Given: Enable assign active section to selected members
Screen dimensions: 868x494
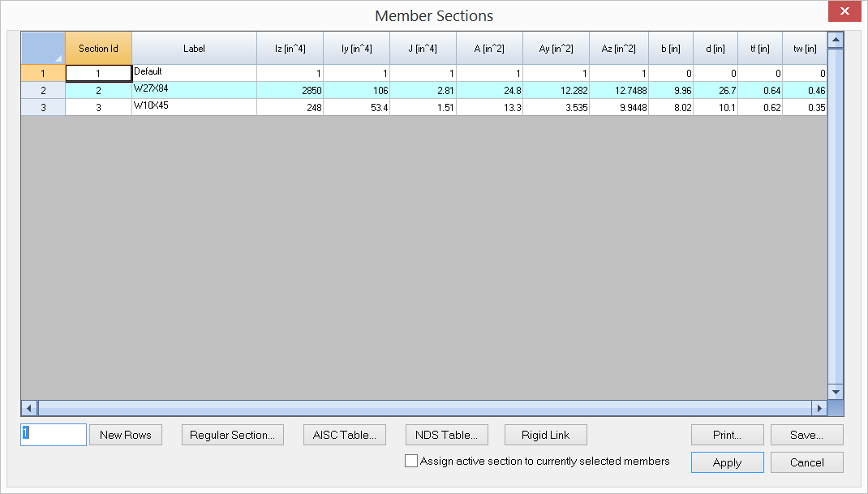Looking at the screenshot, I should point(411,461).
